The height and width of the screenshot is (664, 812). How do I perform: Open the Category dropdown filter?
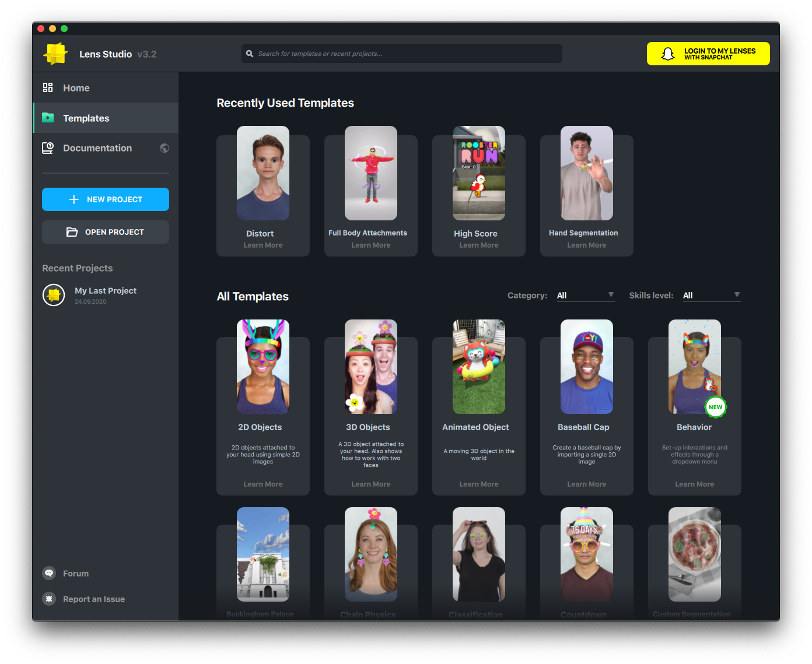585,296
